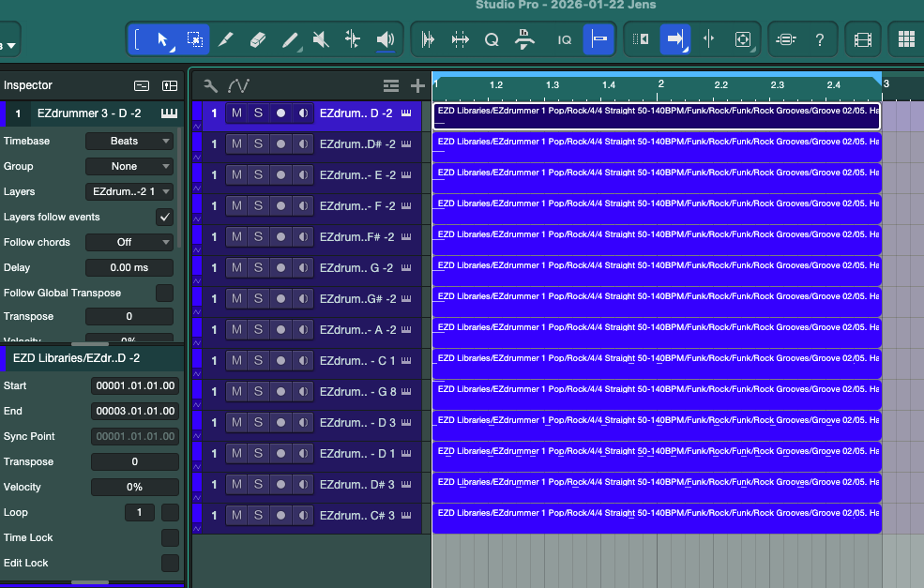The width and height of the screenshot is (924, 588).
Task: Solo the EZdrum G -2 track
Action: (258, 268)
